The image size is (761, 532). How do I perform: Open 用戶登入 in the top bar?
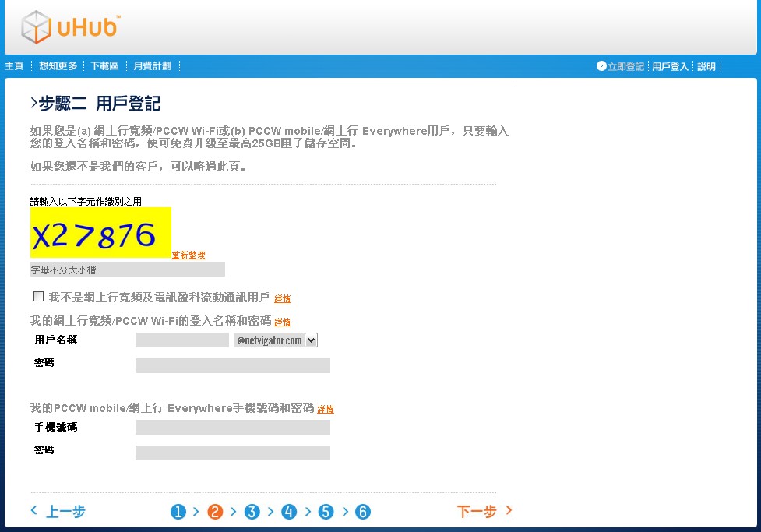tap(670, 66)
